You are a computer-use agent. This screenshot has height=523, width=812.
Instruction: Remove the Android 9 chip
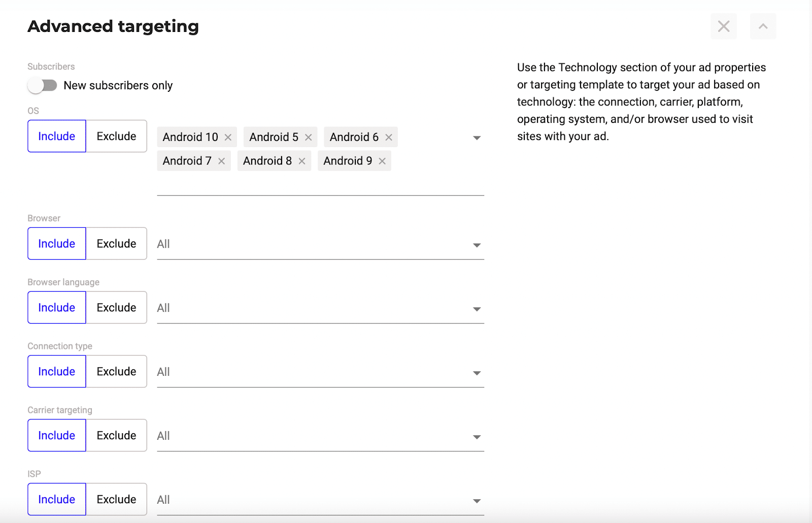point(382,161)
